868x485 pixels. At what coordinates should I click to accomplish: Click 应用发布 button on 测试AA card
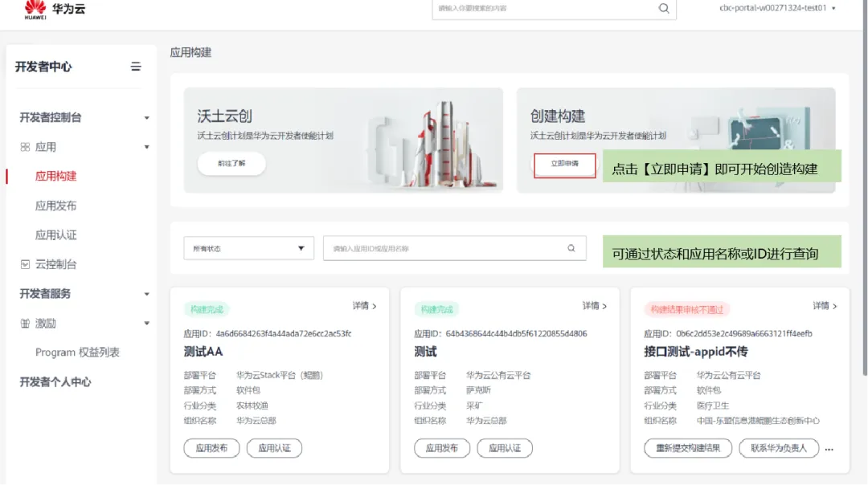point(211,448)
